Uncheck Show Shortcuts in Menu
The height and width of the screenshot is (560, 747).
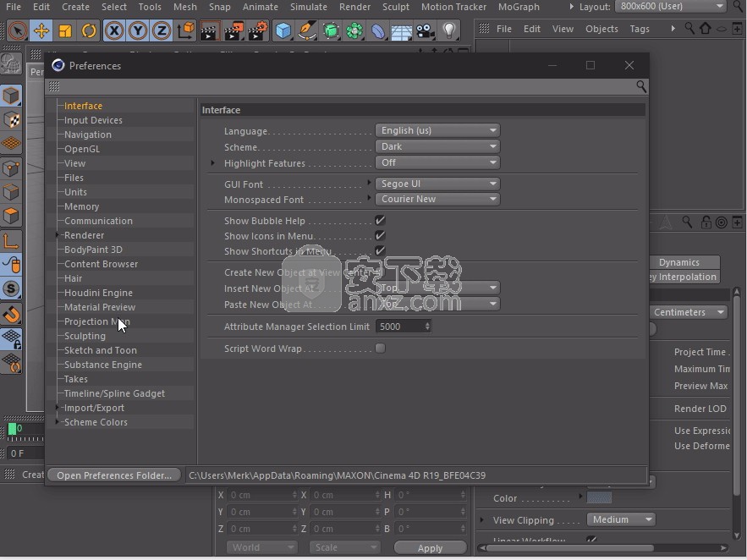click(x=380, y=251)
